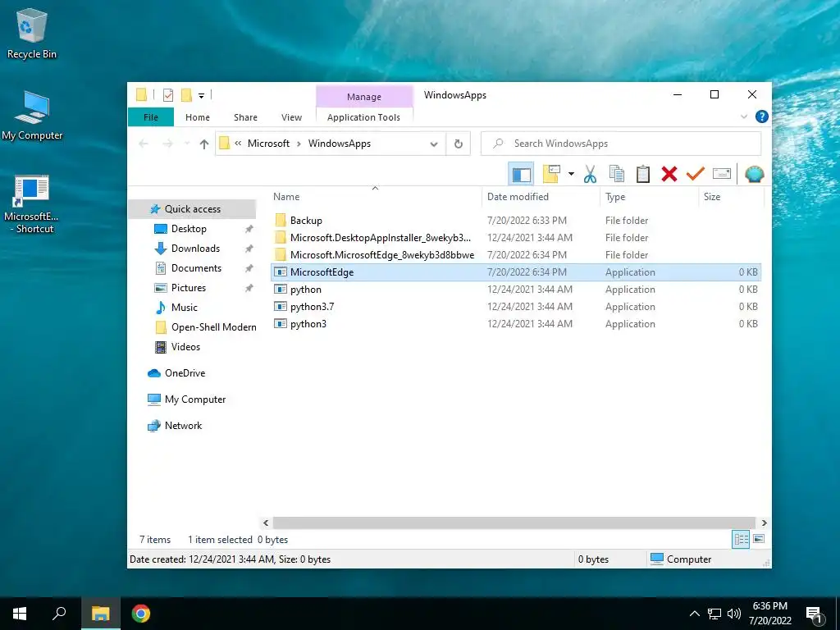Click the Paste clipboard icon

click(x=643, y=174)
